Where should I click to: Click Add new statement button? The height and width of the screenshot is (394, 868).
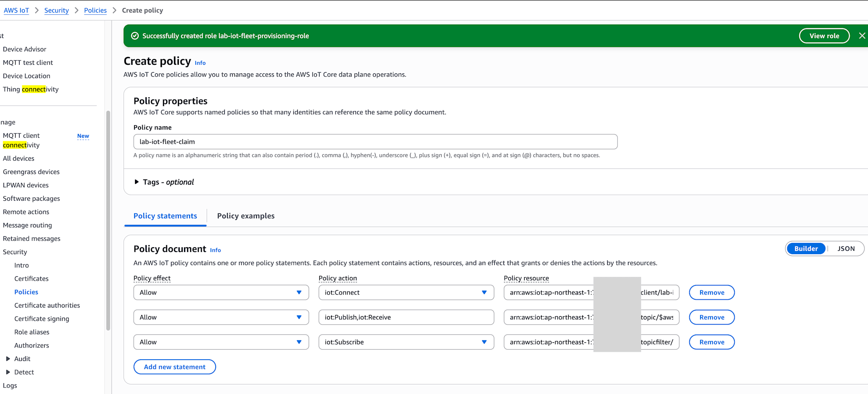pos(174,367)
